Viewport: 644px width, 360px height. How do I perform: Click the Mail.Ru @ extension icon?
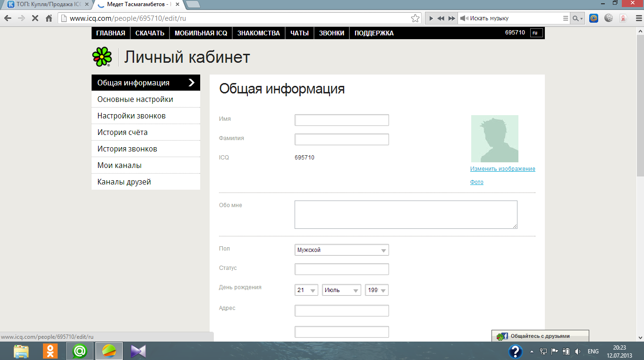593,18
